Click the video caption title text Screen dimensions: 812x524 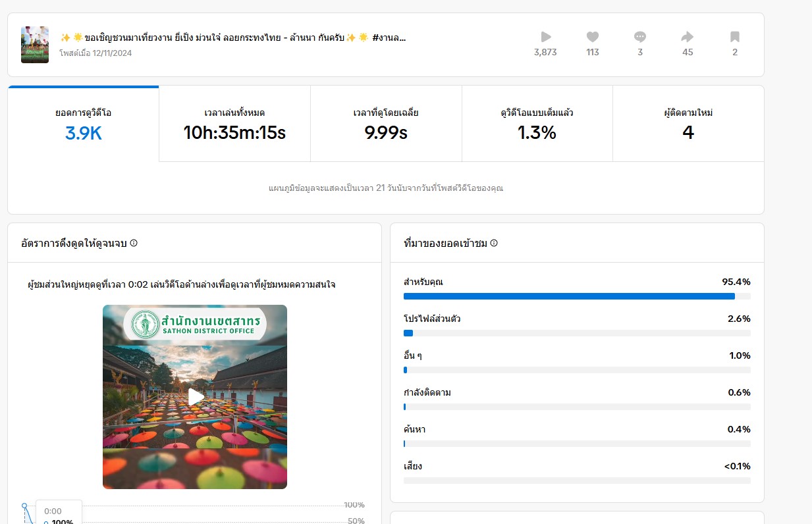232,38
